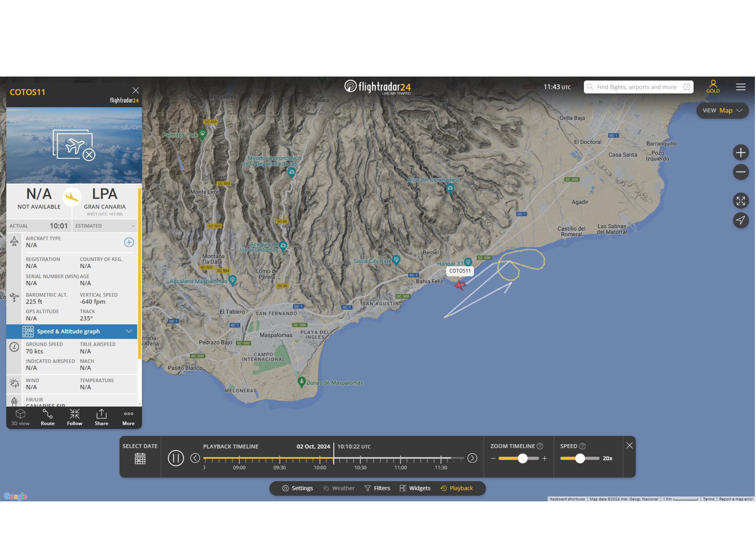Click the LPA destination airport code
Viewport: 756px width, 535px height.
point(105,194)
